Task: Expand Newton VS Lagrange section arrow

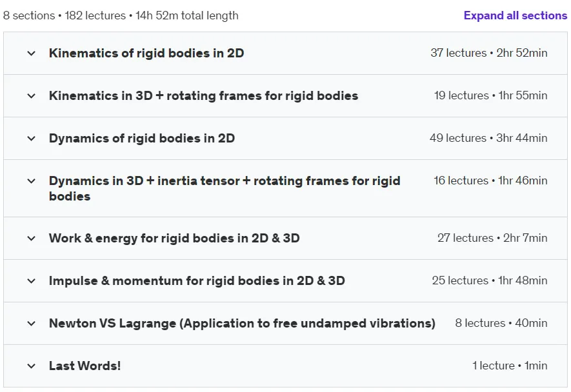Action: 32,323
